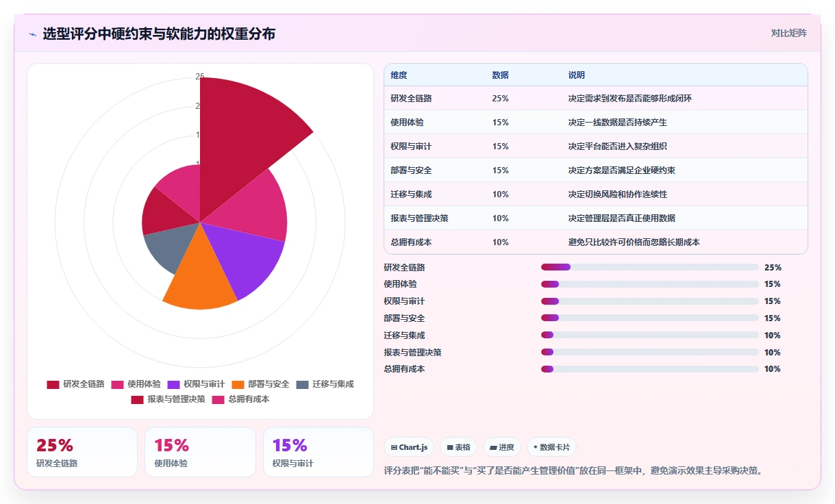Toggle 总拥有成本 legend swatch
This screenshot has width=835, height=504.
click(218, 400)
